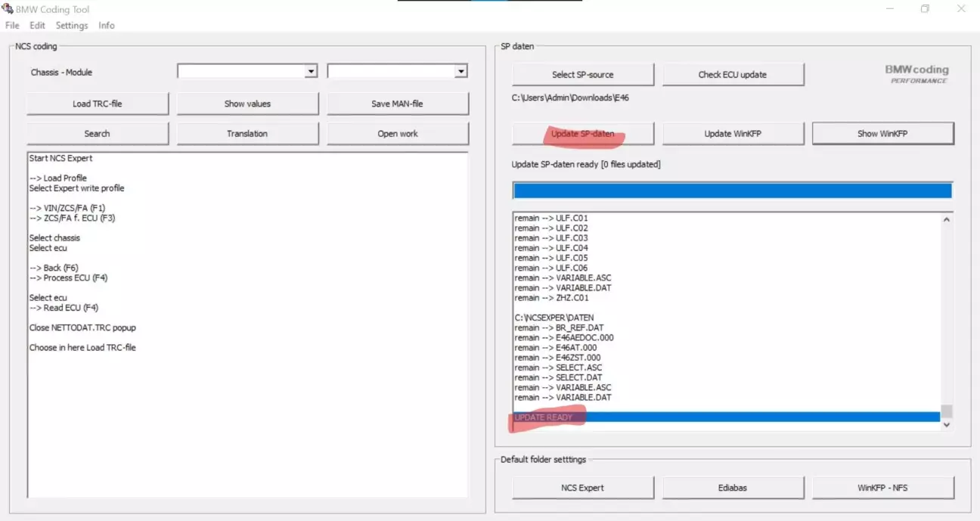Screen dimensions: 980x521
Task: Click the status "Update SP-daten ready [0 files updated]"
Action: pyautogui.click(x=586, y=164)
